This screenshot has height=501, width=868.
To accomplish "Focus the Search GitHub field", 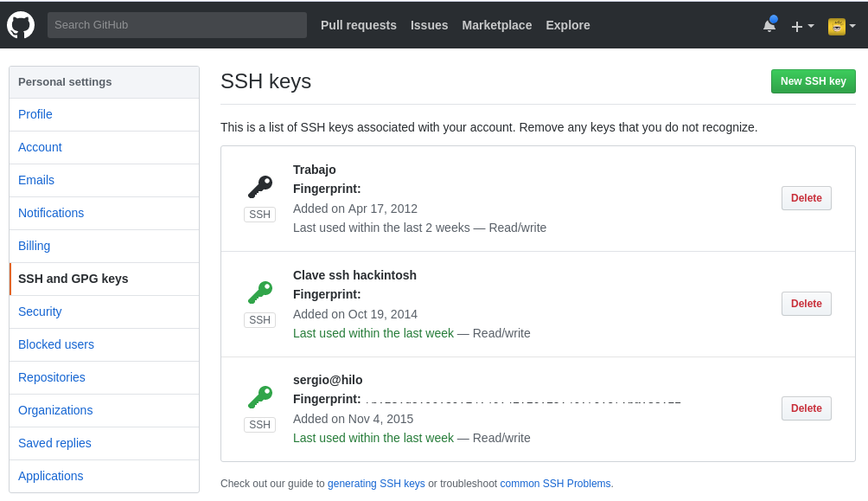I will 176,25.
